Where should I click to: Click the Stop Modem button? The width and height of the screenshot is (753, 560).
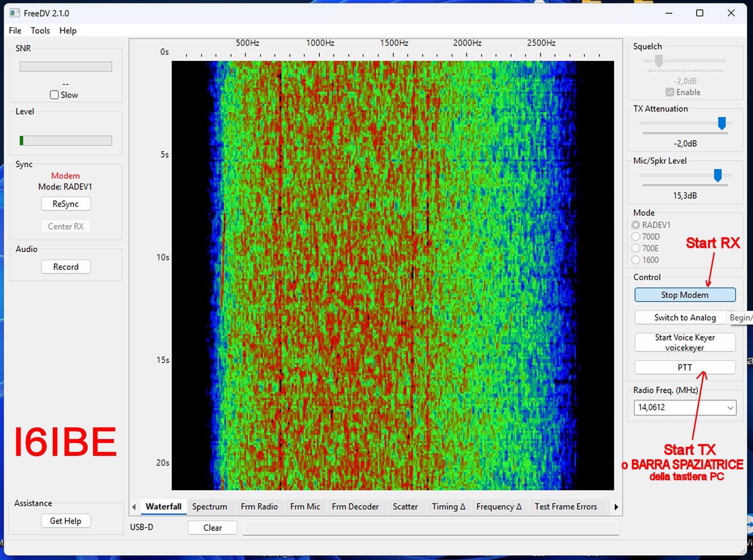pos(685,295)
